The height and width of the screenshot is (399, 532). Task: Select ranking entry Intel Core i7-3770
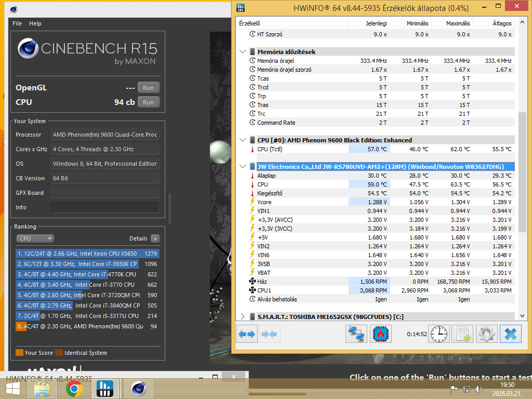coord(87,285)
